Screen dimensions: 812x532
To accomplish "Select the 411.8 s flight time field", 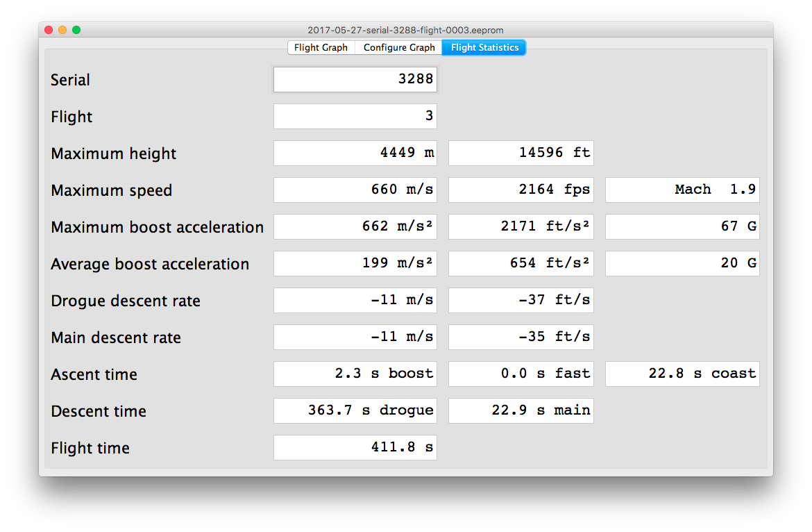I will tap(355, 447).
